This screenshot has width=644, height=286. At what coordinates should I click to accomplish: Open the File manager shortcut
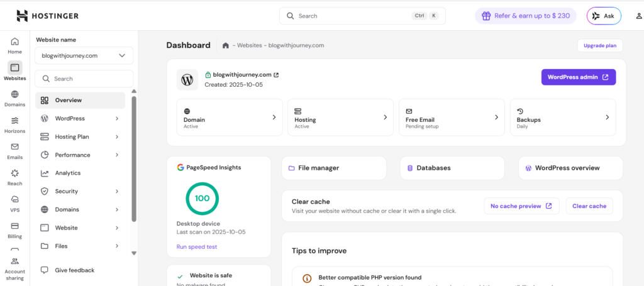[x=334, y=168]
